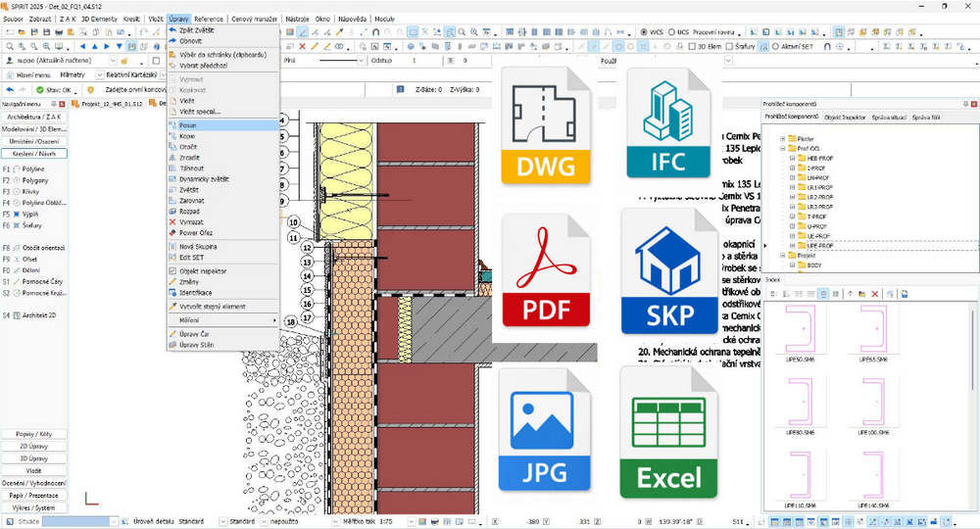980x529 pixels.
Task: Open the line style dropdown next to Plná
Action: pos(361,61)
